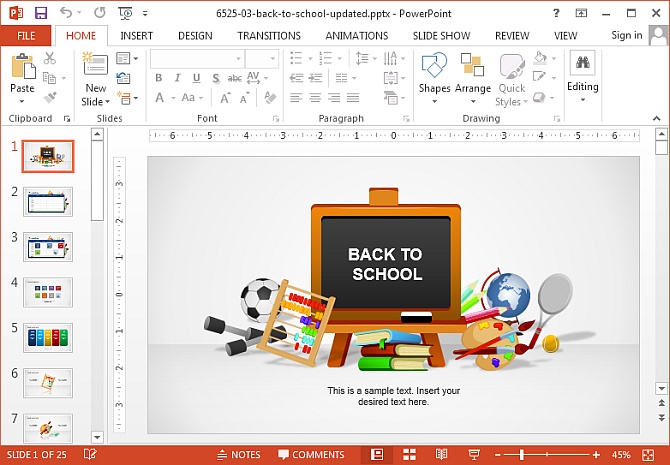Click the Shape Fill paint bucket
The width and height of the screenshot is (670, 465).
click(x=540, y=58)
